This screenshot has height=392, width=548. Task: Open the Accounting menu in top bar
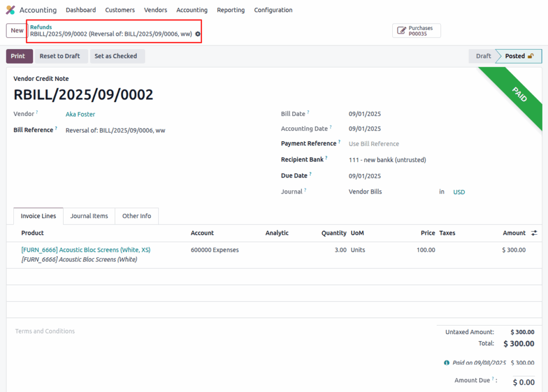(x=192, y=10)
